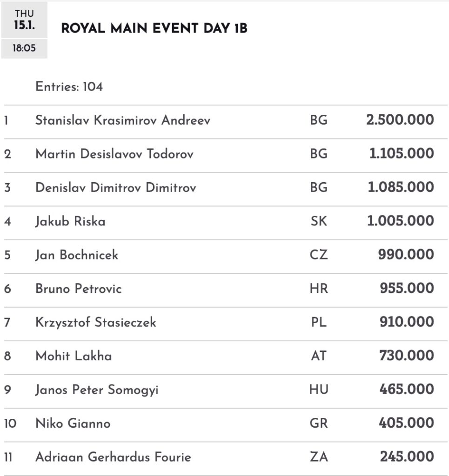Select player Martin Desislavov Todorov
The image size is (449, 476).
click(x=114, y=154)
